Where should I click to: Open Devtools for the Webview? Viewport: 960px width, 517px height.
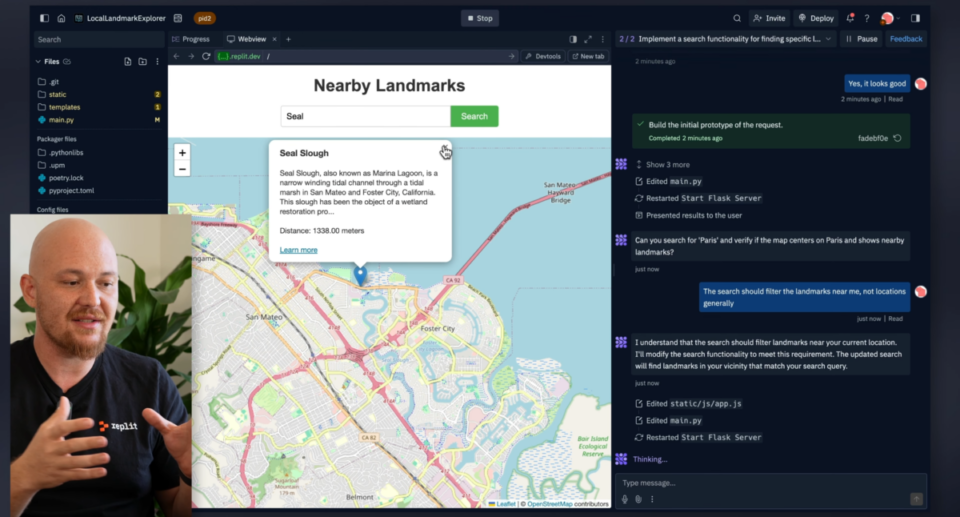pos(543,56)
